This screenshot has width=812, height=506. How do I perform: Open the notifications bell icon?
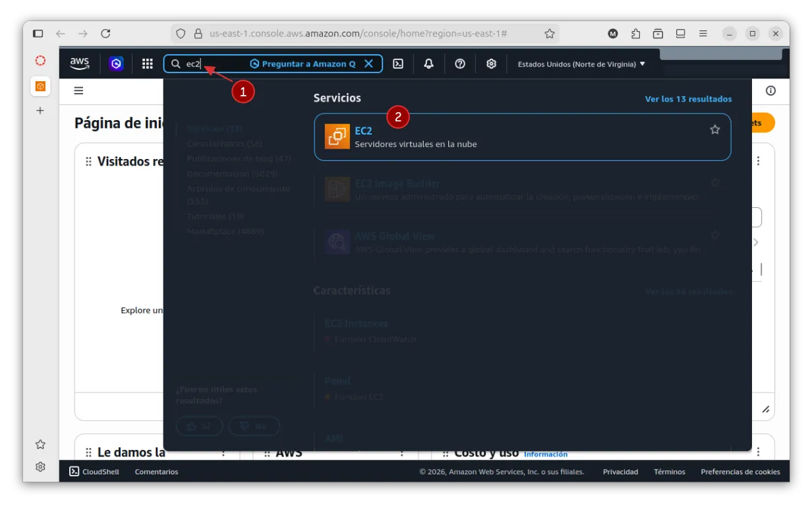[429, 64]
